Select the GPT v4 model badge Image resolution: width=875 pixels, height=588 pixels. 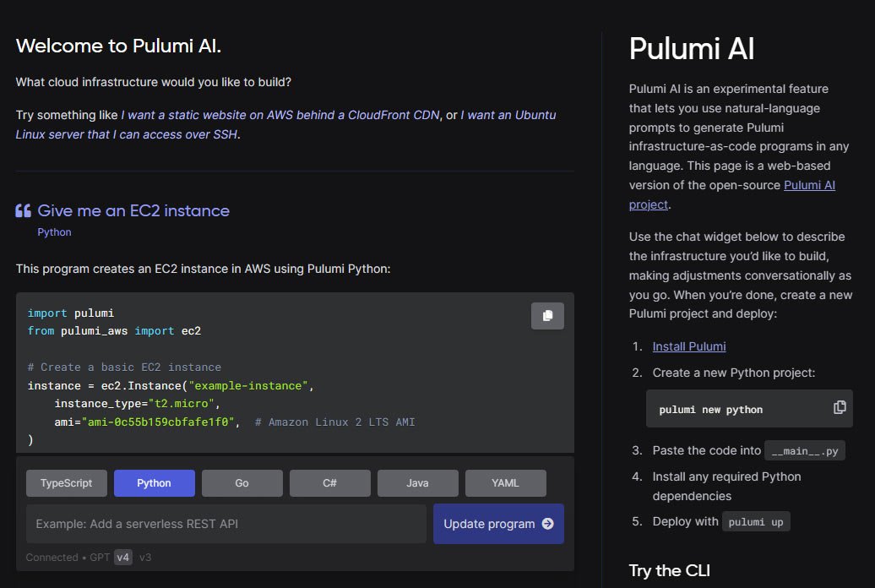[x=122, y=558]
